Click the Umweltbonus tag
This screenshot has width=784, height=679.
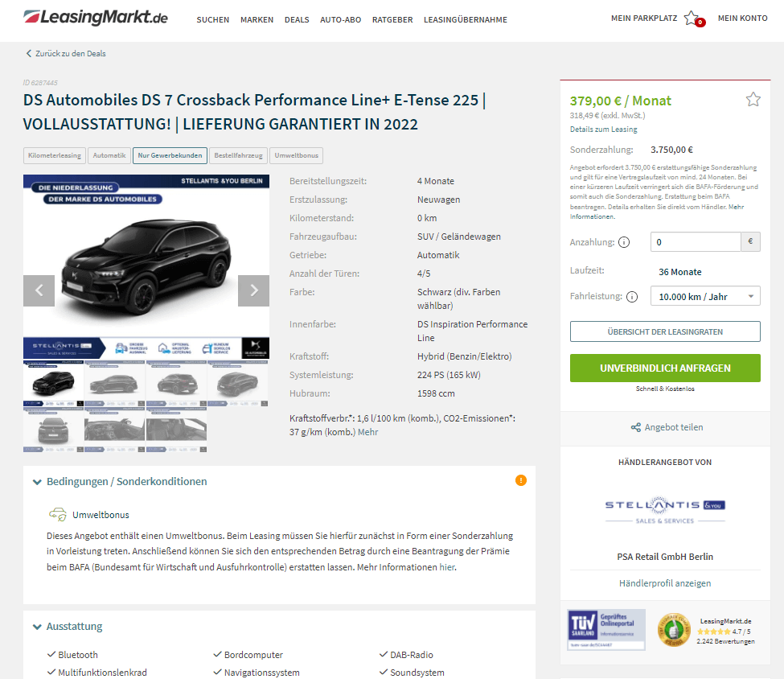click(297, 155)
